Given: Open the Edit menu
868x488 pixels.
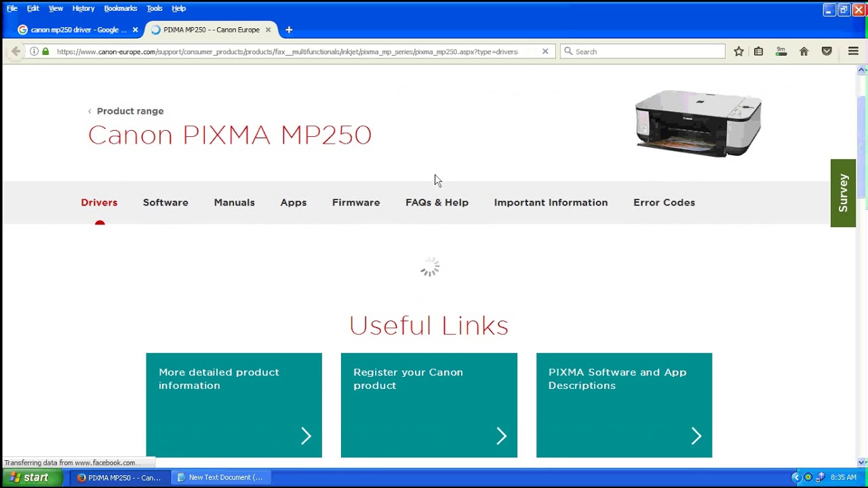Looking at the screenshot, I should coord(33,8).
